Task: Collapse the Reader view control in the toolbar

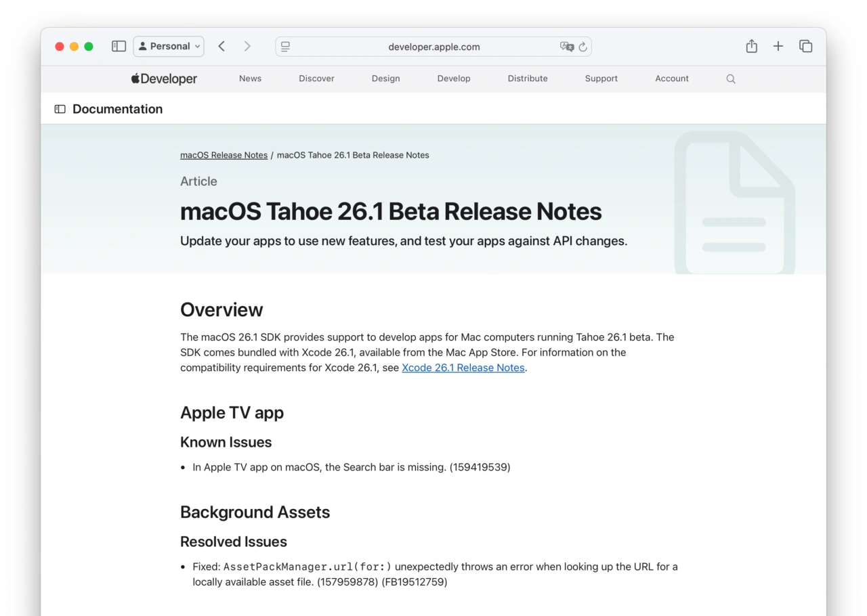Action: pyautogui.click(x=285, y=46)
